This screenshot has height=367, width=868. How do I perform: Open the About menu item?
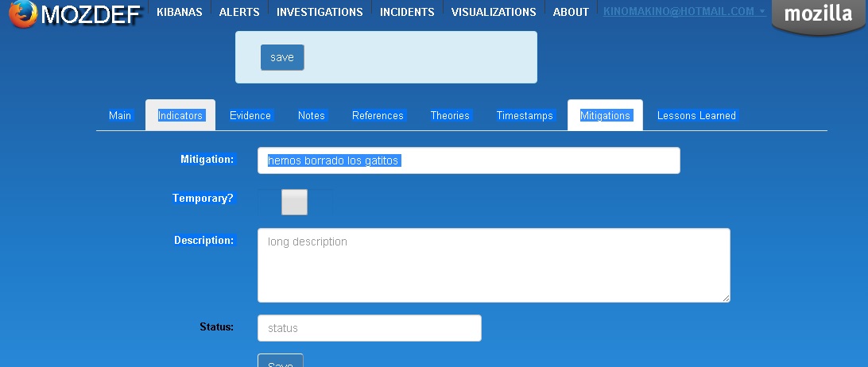[571, 12]
